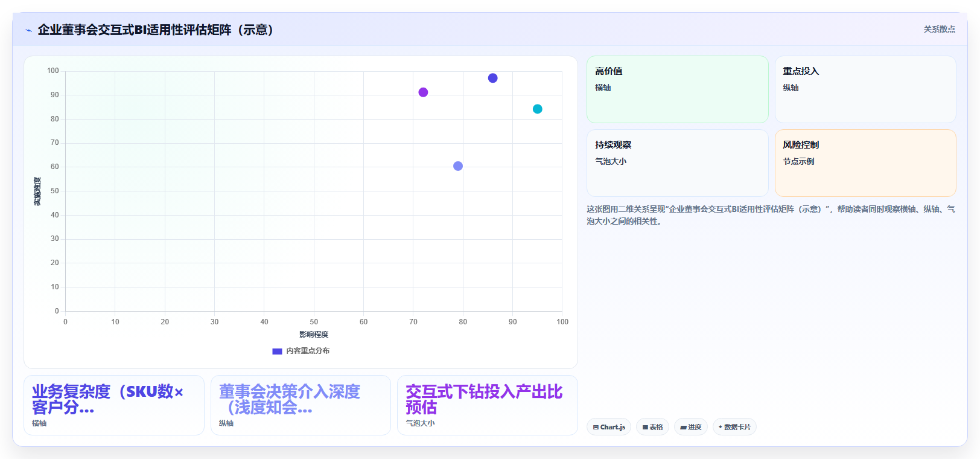The height and width of the screenshot is (459, 980).
Task: Click the Chart.js tag chip
Action: pyautogui.click(x=609, y=427)
